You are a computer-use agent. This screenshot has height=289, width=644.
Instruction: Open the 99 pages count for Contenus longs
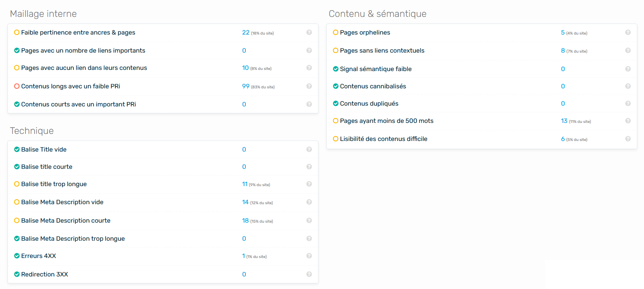tap(246, 86)
